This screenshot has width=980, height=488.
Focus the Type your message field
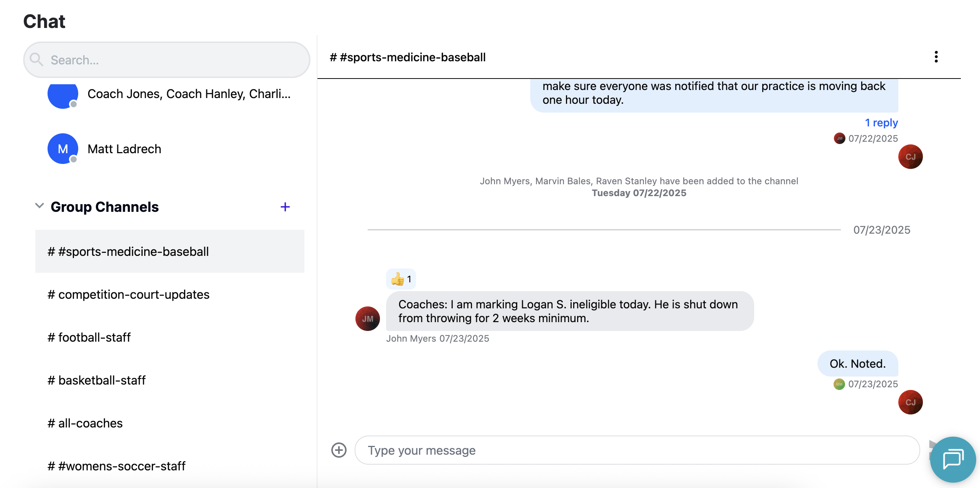636,450
